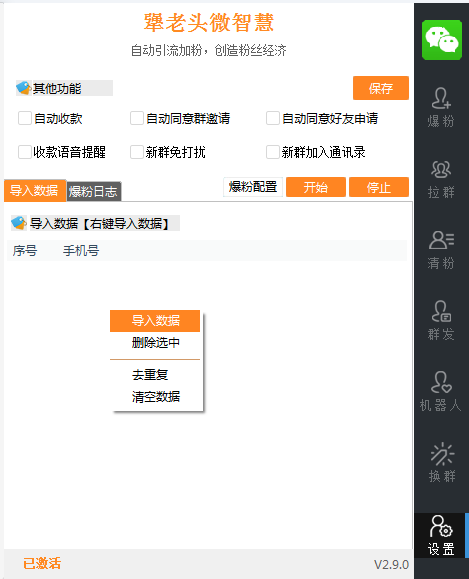469x579 pixels.
Task: Go to the 群发 sidebar icon
Action: (x=441, y=321)
